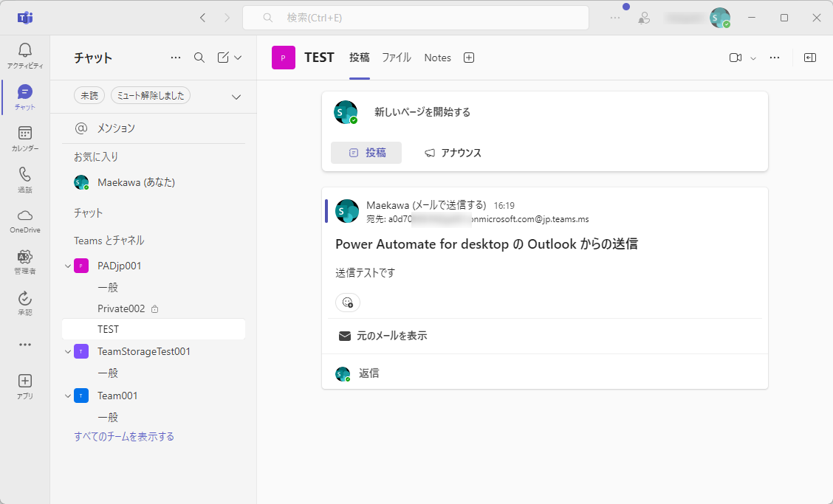Open the Activity bell in sidebar
The height and width of the screenshot is (504, 833).
click(x=25, y=56)
